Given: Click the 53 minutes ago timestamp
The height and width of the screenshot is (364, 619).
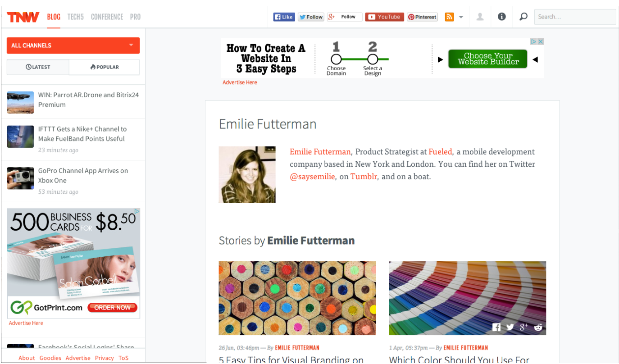Looking at the screenshot, I should tap(58, 192).
